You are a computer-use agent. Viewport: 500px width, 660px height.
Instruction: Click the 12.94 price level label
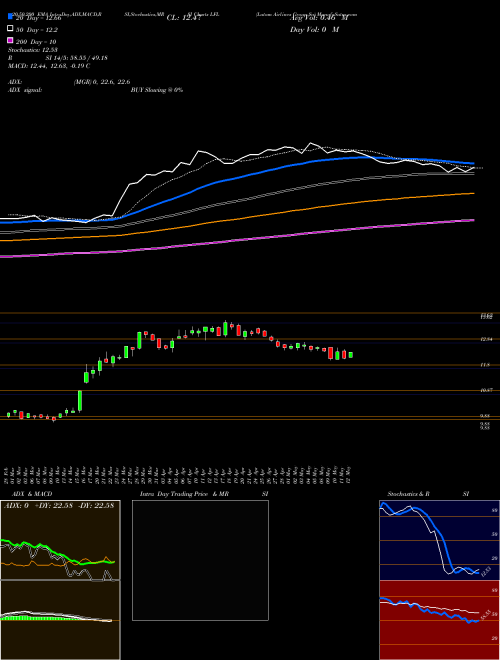pos(487,339)
